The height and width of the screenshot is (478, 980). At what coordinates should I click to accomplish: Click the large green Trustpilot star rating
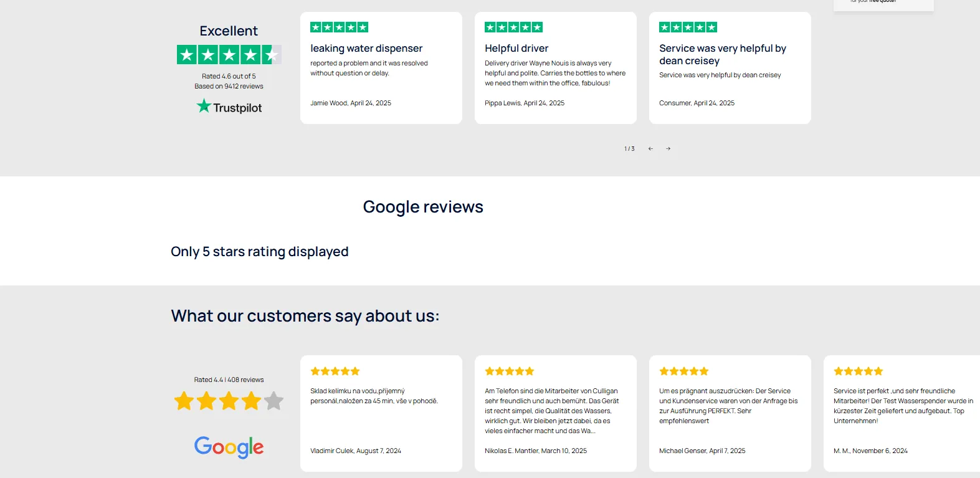(229, 55)
